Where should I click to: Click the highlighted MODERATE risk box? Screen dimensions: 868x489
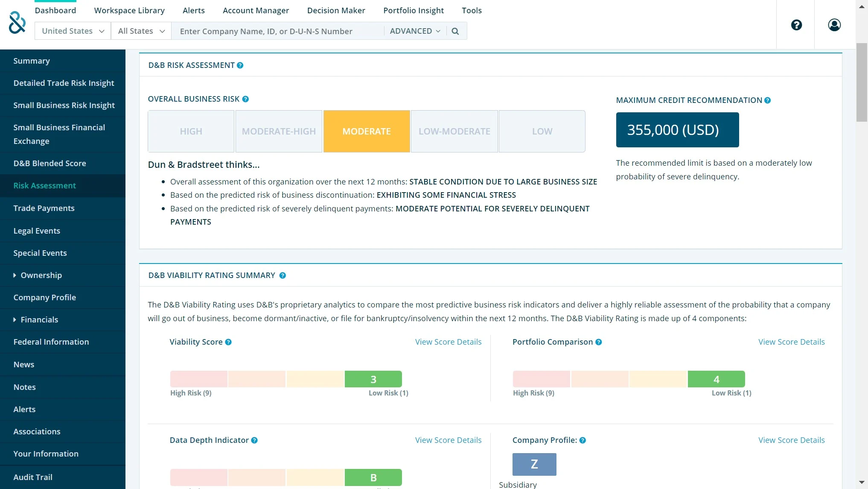point(366,131)
